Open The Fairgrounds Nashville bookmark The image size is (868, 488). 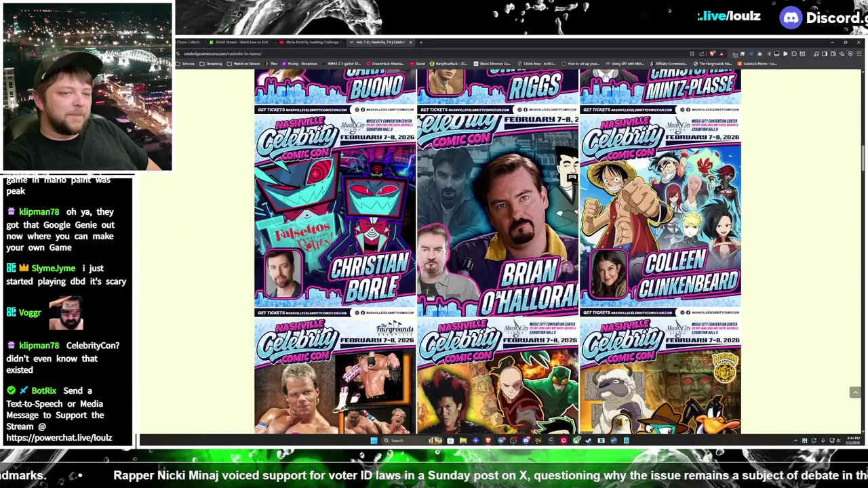(713, 64)
